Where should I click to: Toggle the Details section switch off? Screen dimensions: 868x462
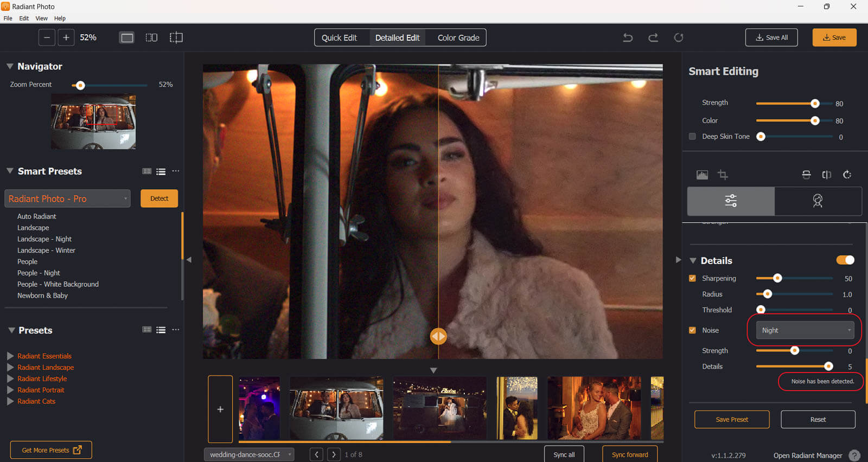[845, 260]
